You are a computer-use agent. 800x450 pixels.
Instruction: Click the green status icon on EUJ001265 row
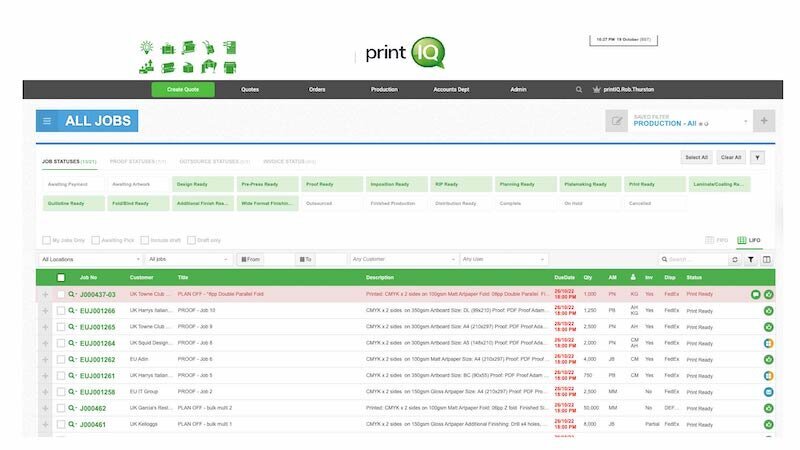[x=768, y=327]
